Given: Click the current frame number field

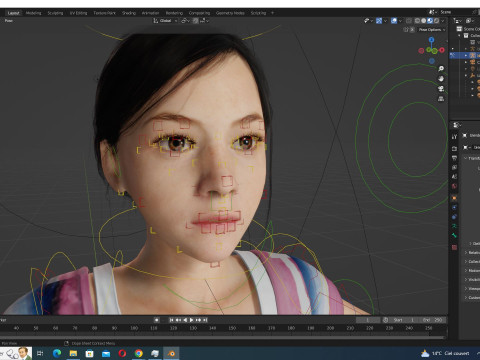Looking at the screenshot, I should (368, 320).
